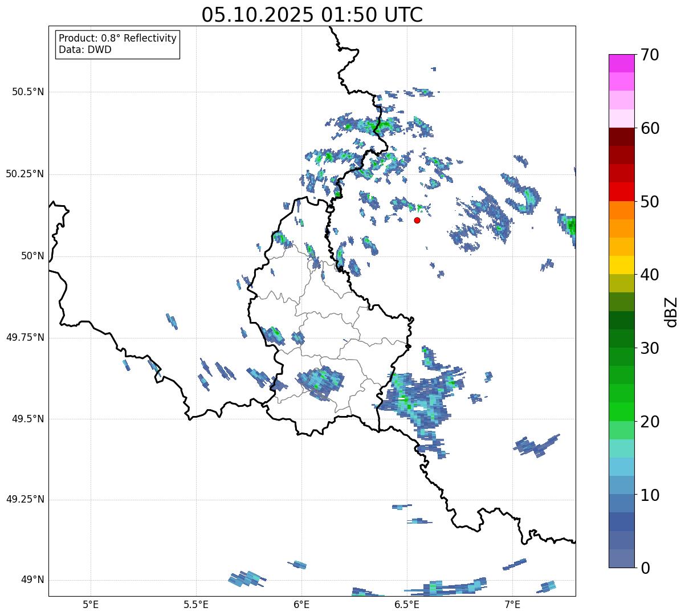Click the dark maroon swatch below 60 dBZ
This screenshot has height=616, width=685.
coord(621,137)
